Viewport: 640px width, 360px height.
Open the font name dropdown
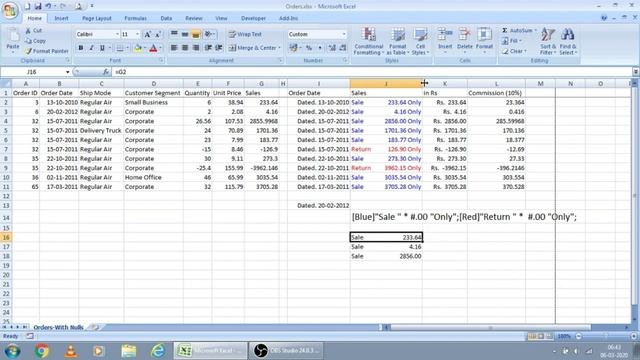click(x=117, y=34)
